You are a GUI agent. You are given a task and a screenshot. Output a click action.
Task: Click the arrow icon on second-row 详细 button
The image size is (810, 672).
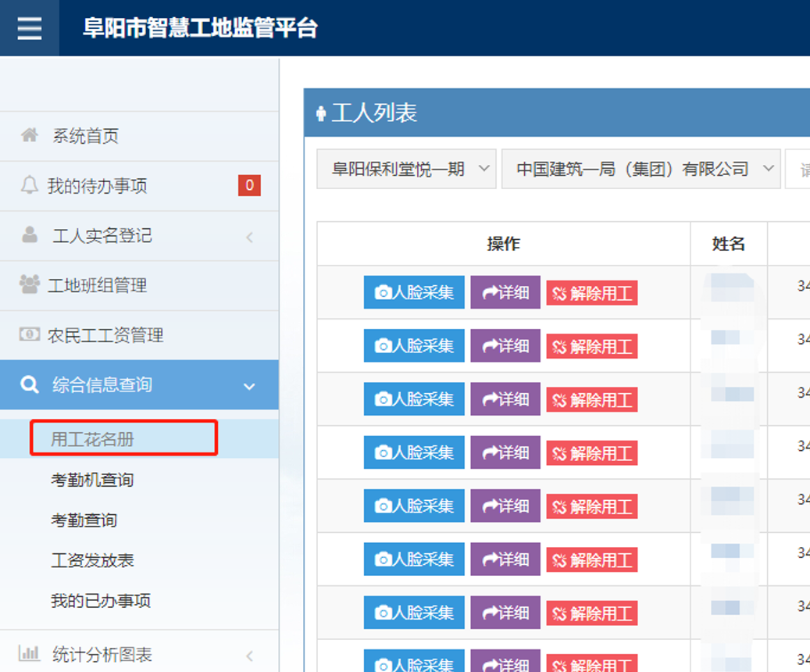click(x=491, y=345)
